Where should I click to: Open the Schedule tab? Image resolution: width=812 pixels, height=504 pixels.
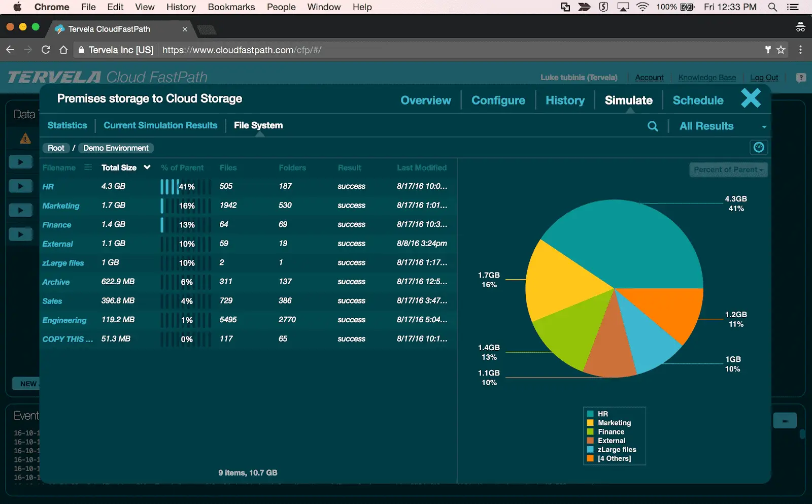(698, 100)
